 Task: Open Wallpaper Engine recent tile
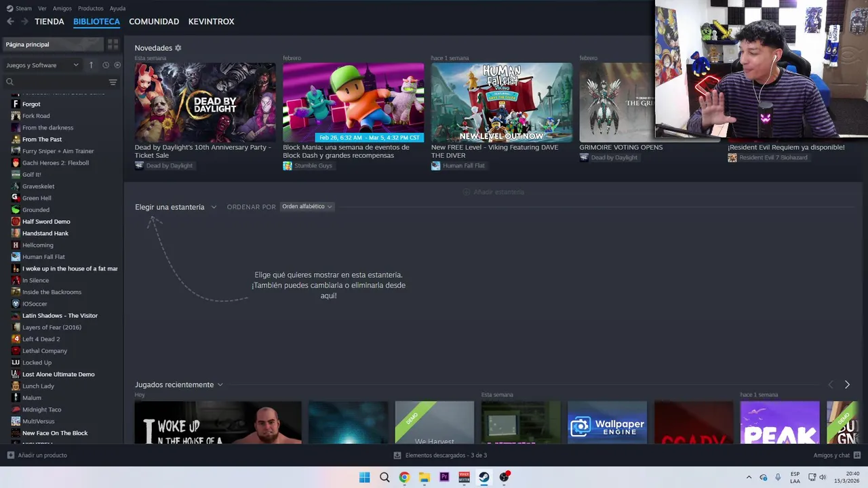607,423
